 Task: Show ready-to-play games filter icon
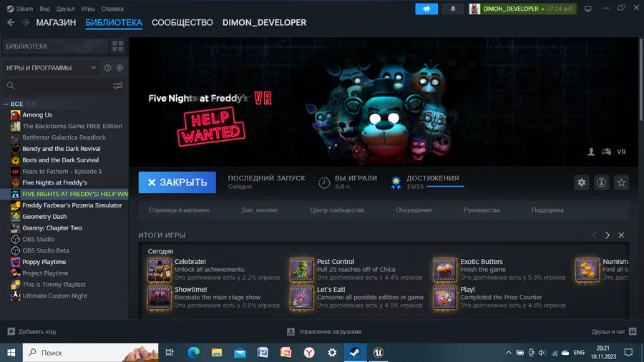[x=119, y=68]
